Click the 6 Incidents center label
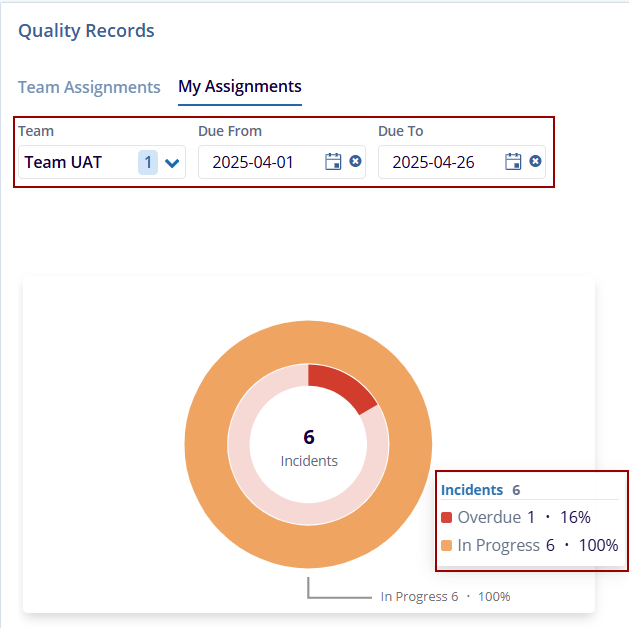 point(309,448)
